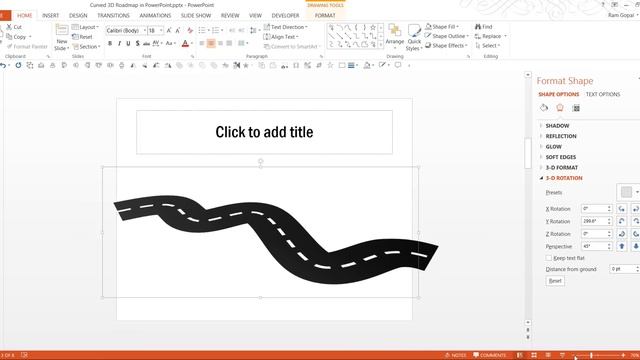Open the 3-D rotation Presets gallery
The image size is (640, 360).
pos(629,192)
